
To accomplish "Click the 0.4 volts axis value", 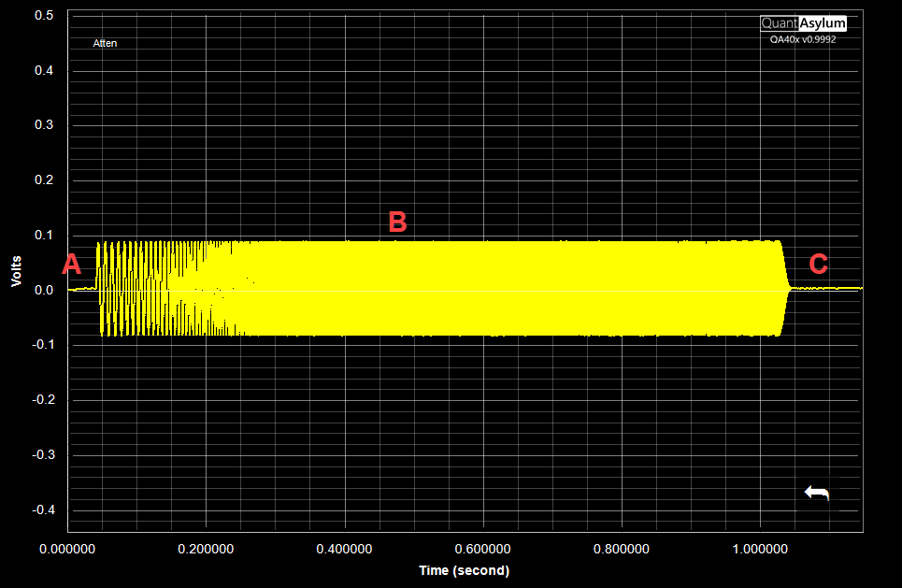I will point(44,70).
